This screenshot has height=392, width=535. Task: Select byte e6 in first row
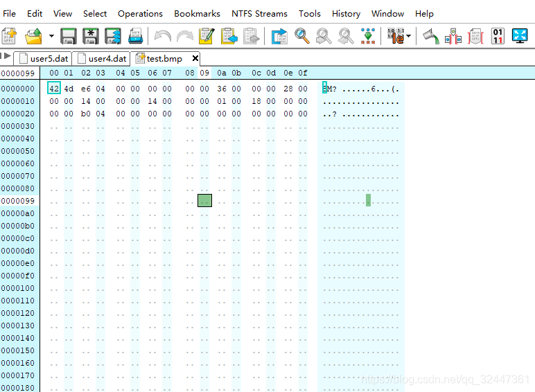click(86, 89)
